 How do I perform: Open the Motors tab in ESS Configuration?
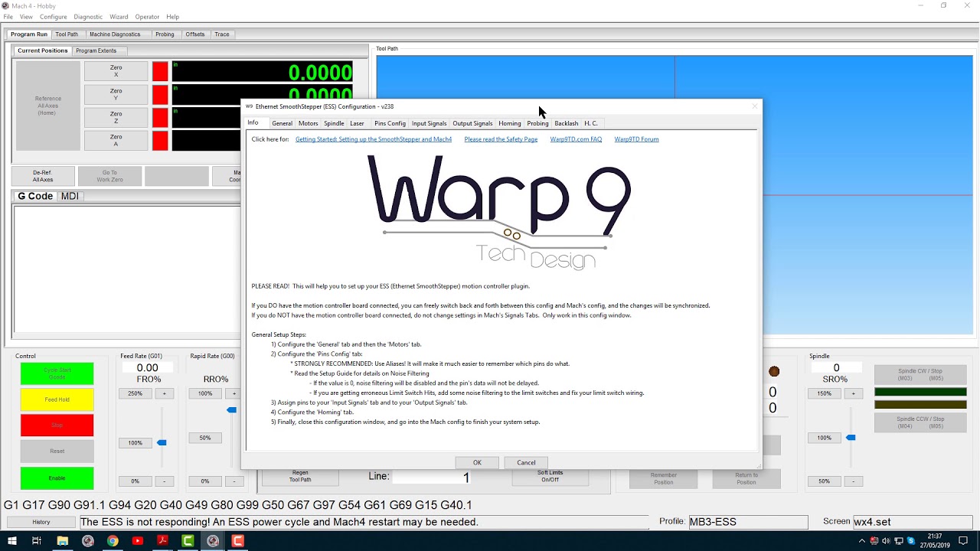coord(308,123)
